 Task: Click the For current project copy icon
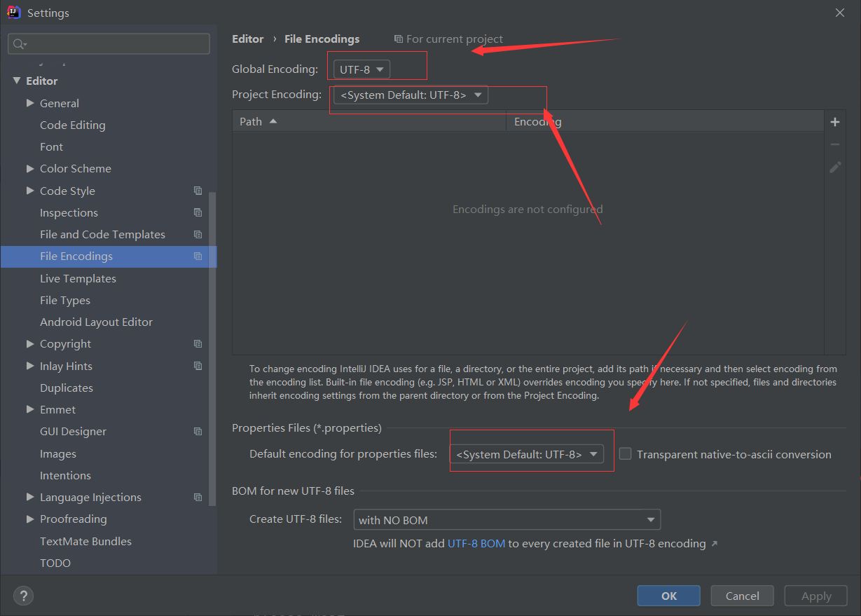(x=399, y=39)
